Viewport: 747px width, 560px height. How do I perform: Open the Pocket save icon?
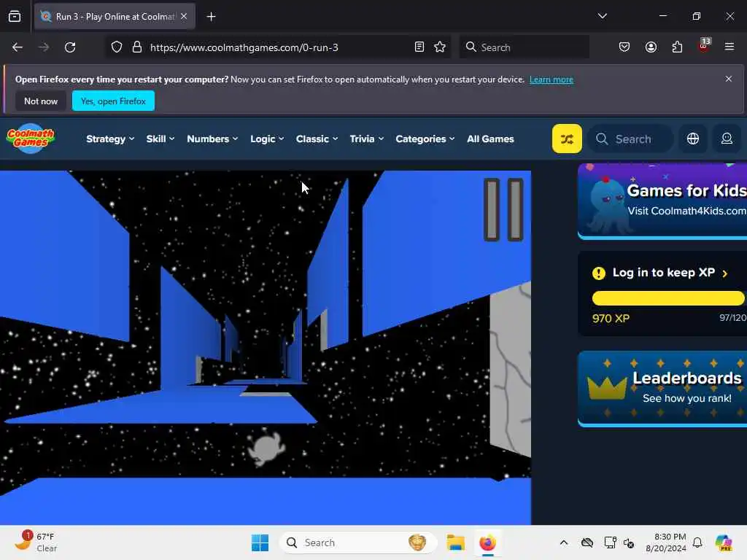[624, 47]
